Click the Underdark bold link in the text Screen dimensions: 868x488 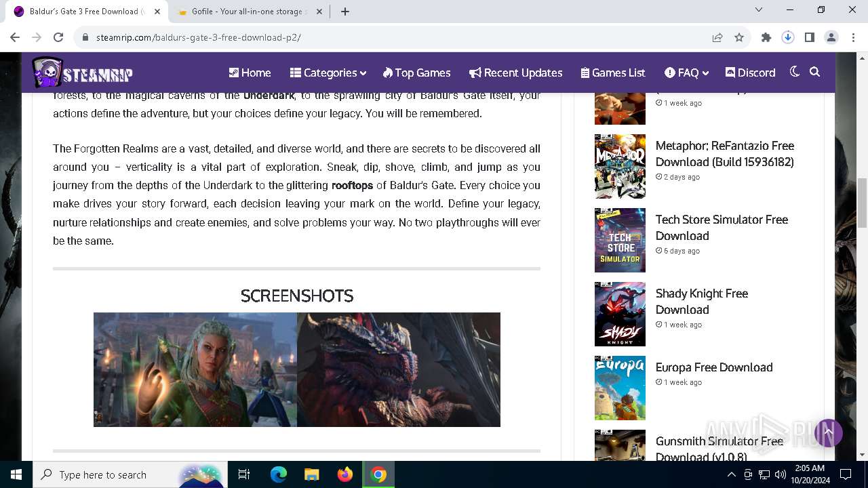[269, 95]
